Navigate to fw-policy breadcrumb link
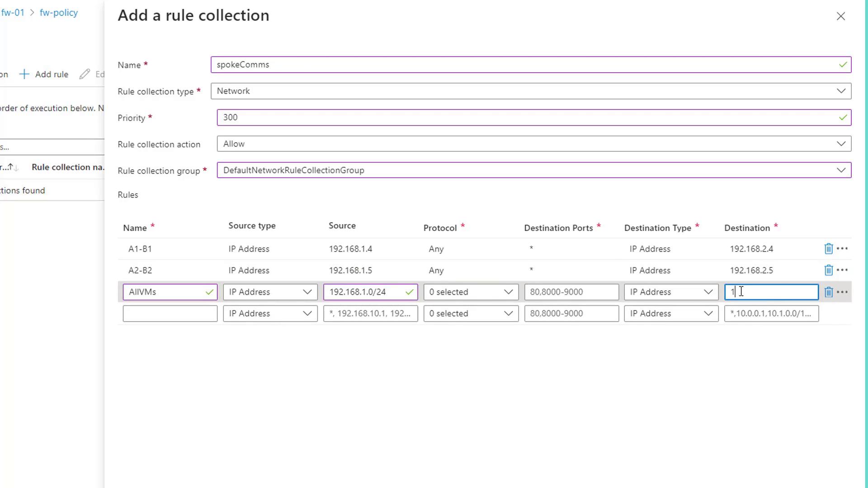The height and width of the screenshot is (488, 868). click(x=59, y=13)
